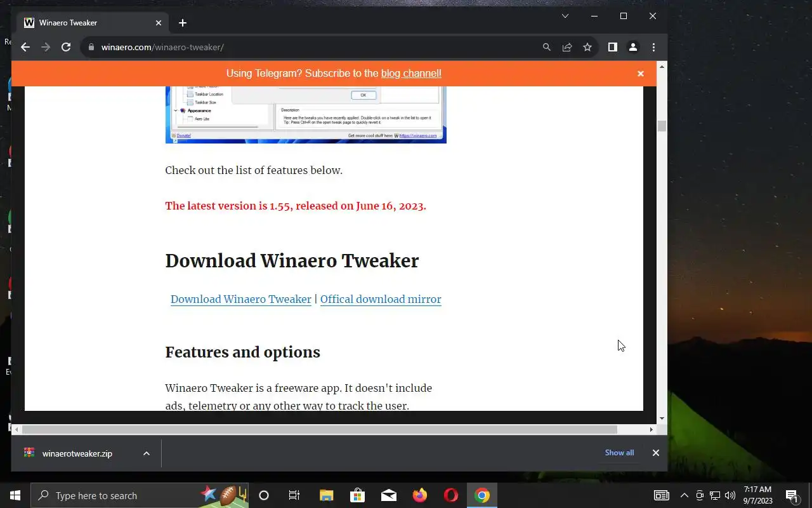Image resolution: width=812 pixels, height=508 pixels.
Task: Share this page icon
Action: [567, 47]
